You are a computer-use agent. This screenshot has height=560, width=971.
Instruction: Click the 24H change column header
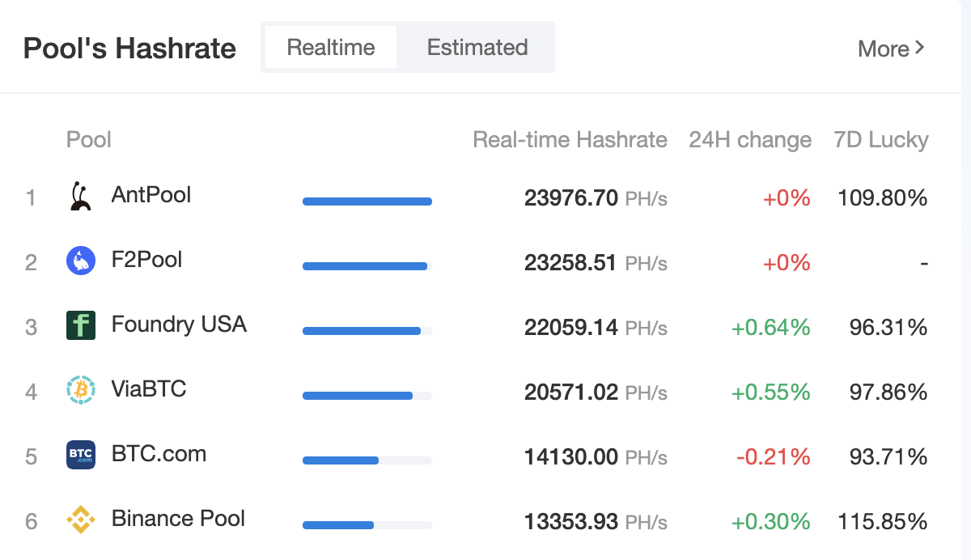pyautogui.click(x=749, y=140)
